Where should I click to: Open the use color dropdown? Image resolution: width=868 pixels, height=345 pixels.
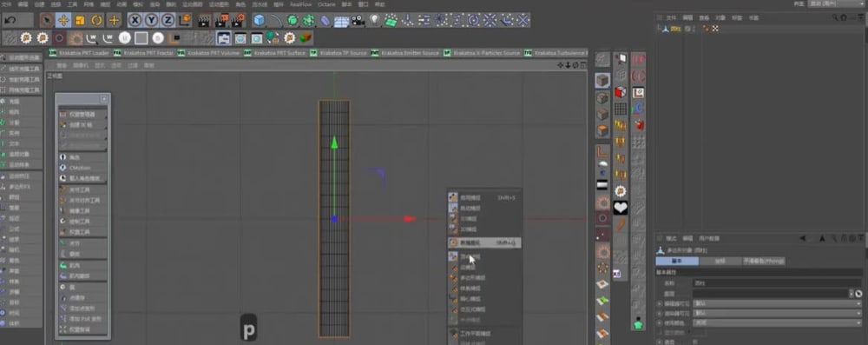pyautogui.click(x=777, y=322)
